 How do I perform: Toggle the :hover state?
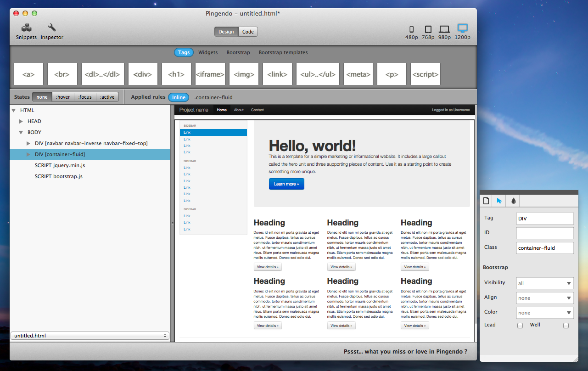(63, 97)
